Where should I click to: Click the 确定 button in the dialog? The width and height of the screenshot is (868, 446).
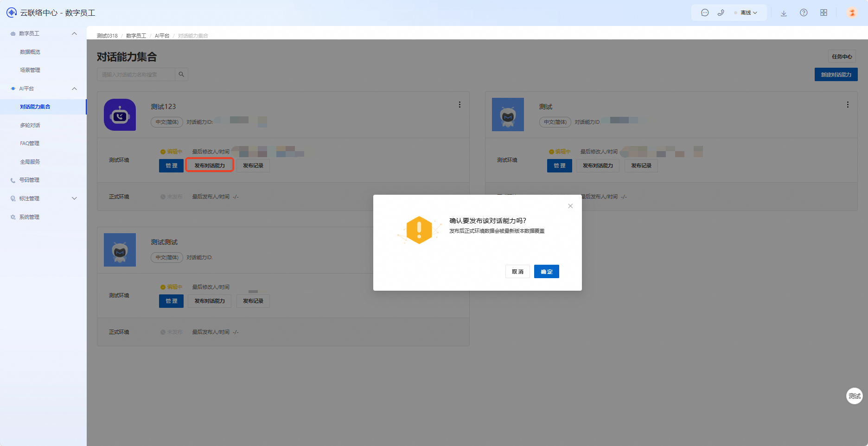coord(546,272)
